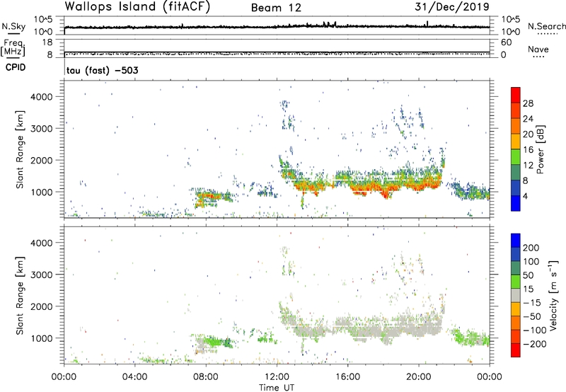
Task: Click the green velocity patch near 08:00
Action: [x=212, y=340]
